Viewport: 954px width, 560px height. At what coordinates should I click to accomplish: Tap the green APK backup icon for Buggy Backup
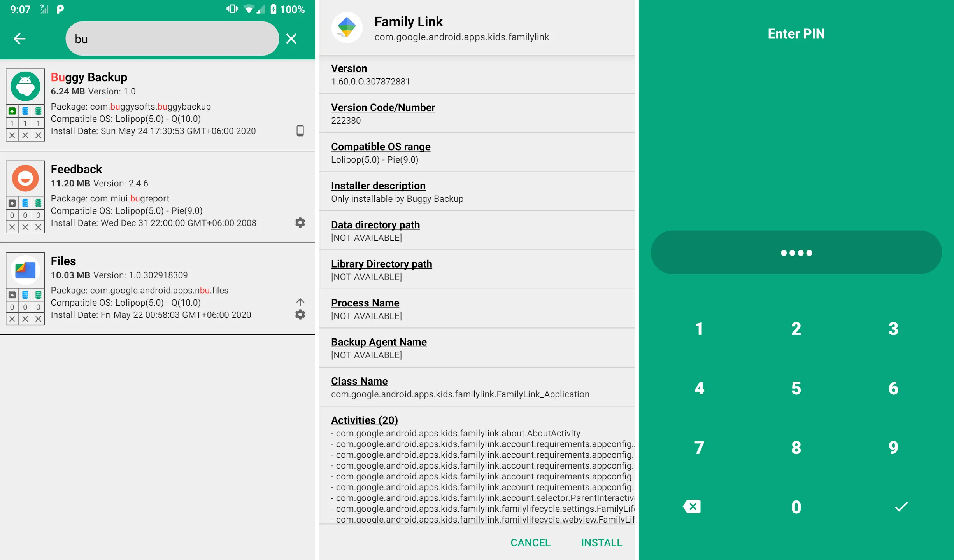coord(12,111)
